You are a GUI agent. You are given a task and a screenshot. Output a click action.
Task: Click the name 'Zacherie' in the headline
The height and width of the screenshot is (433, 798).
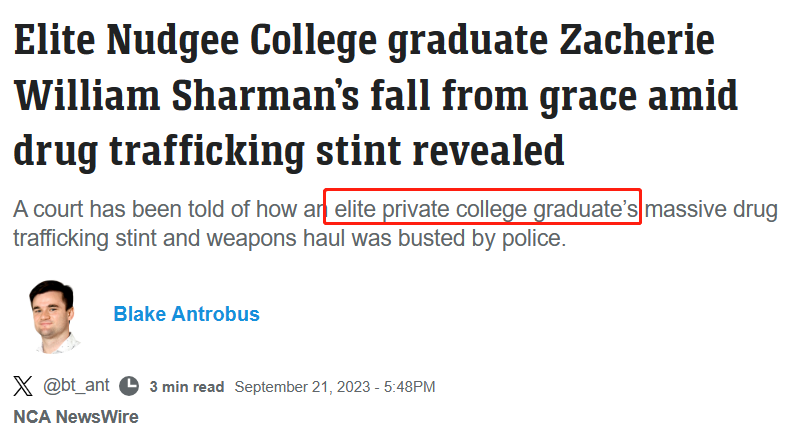(x=637, y=40)
